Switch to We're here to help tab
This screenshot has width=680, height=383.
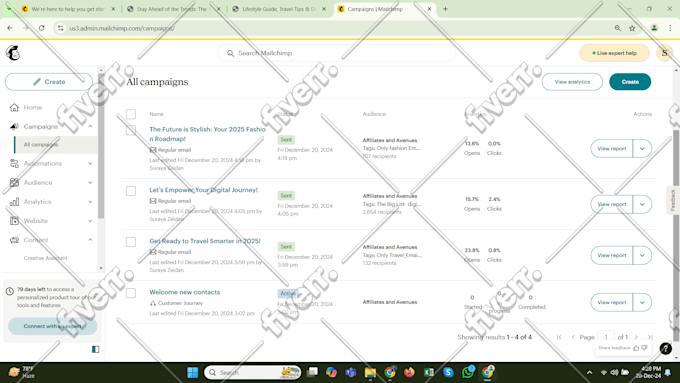pos(69,9)
